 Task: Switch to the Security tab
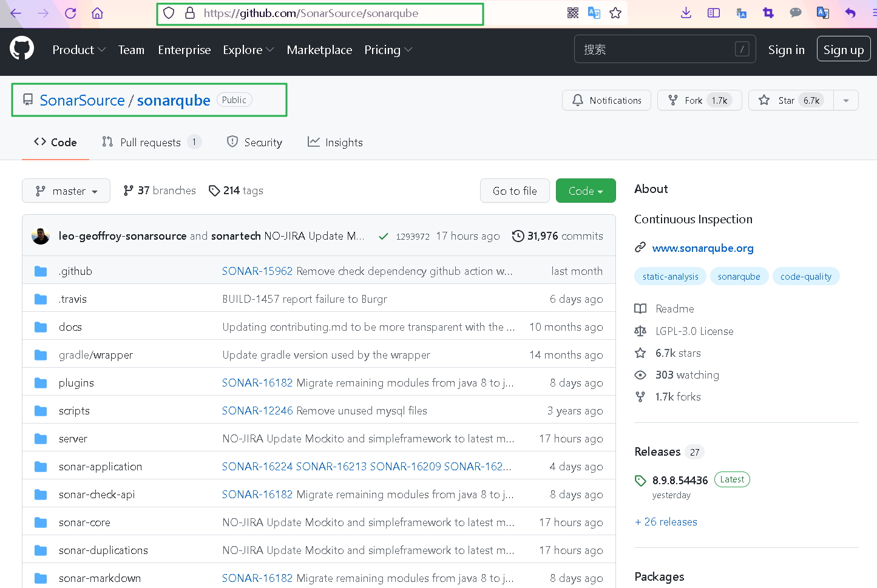click(x=254, y=142)
